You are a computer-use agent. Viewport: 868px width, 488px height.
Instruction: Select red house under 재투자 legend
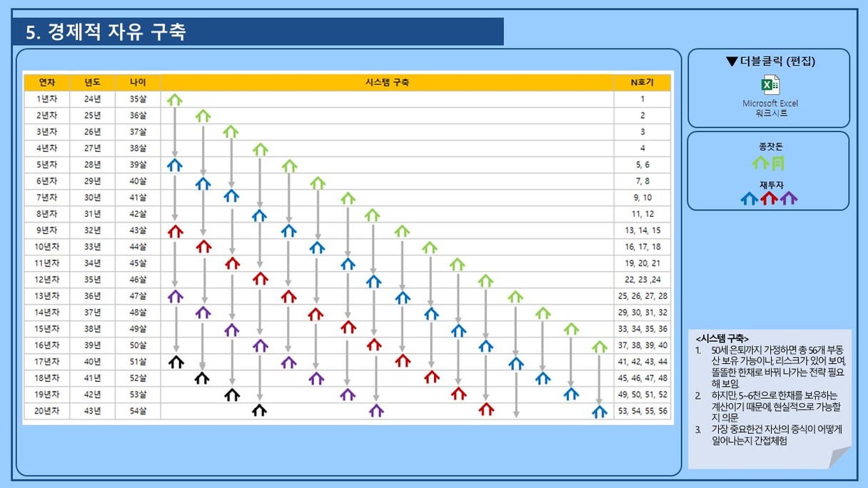[x=769, y=198]
